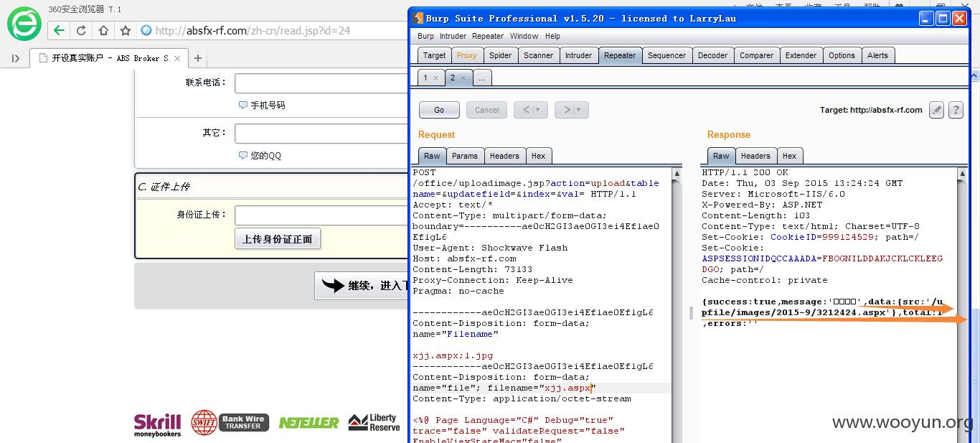Select the Request Params tab

click(464, 156)
